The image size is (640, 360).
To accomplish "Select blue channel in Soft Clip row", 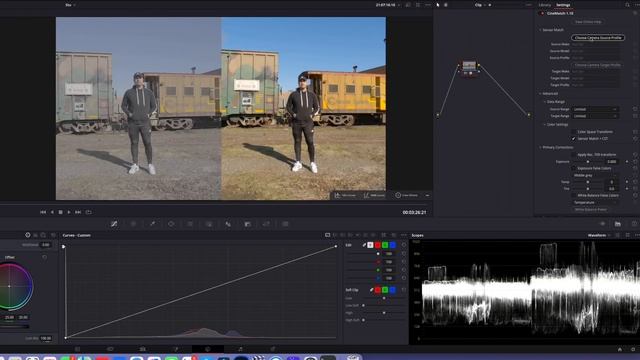I will 392,290.
